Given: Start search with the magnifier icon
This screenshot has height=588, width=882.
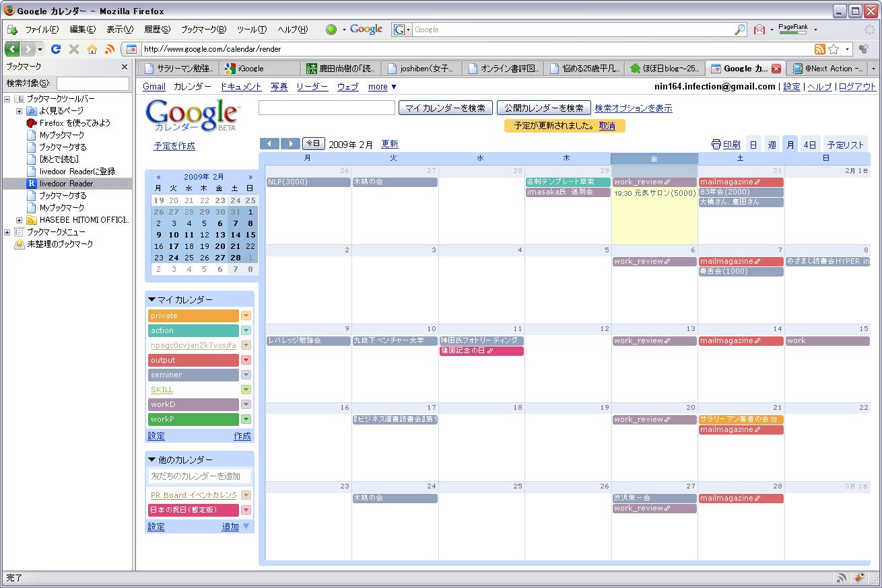Looking at the screenshot, I should click(x=740, y=30).
